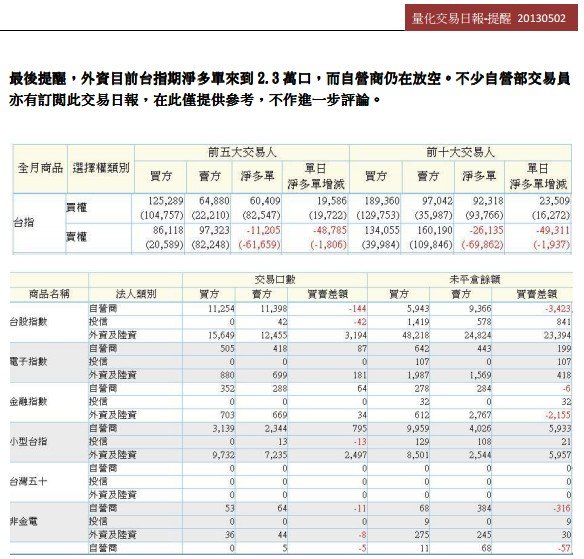
Task: Select the red value -3,423
Action: coord(558,309)
